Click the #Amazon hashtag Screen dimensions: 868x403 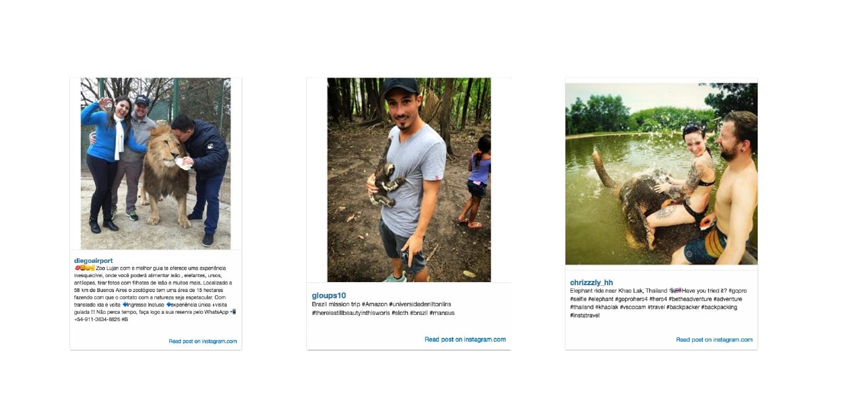tap(374, 304)
